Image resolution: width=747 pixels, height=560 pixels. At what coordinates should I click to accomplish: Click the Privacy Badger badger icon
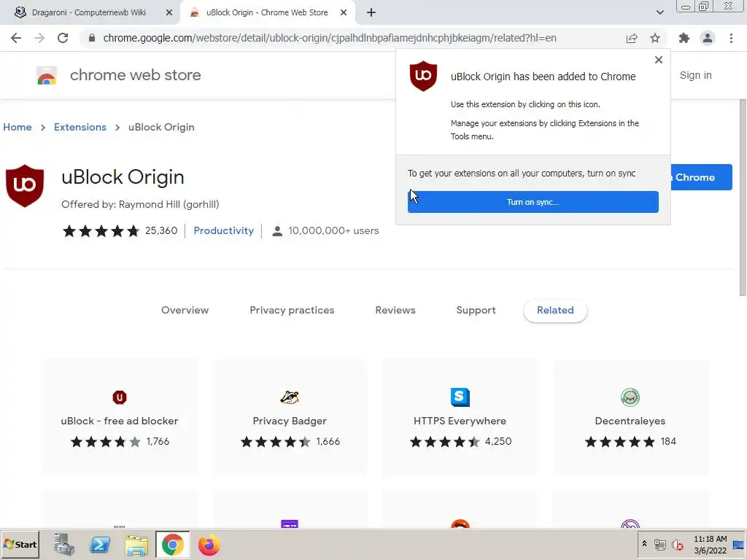290,397
